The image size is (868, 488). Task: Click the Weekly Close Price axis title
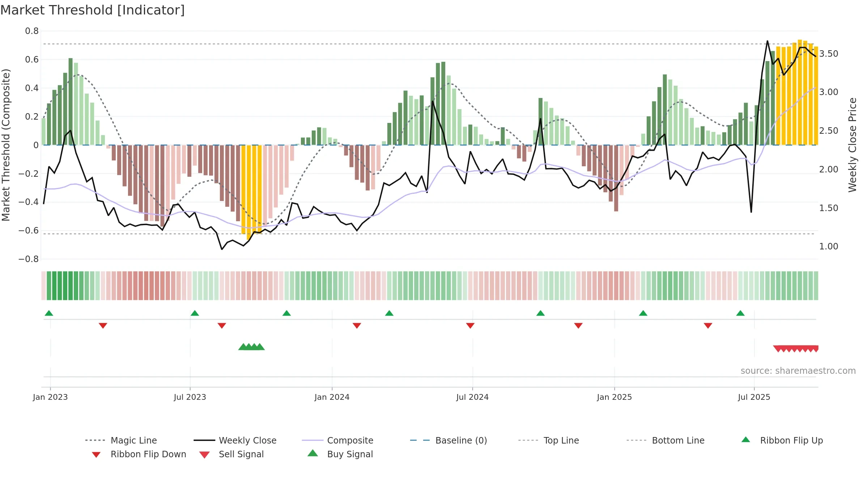pos(852,145)
